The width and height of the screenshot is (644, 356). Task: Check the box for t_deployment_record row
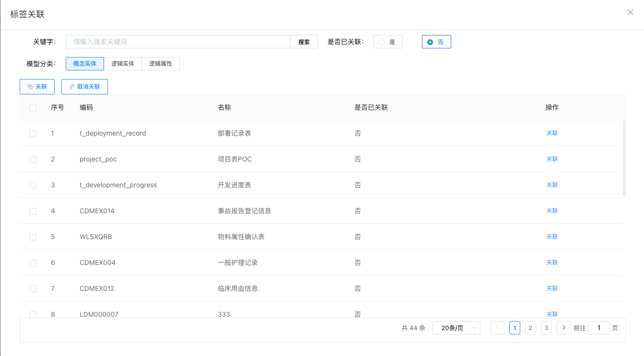[x=33, y=134]
